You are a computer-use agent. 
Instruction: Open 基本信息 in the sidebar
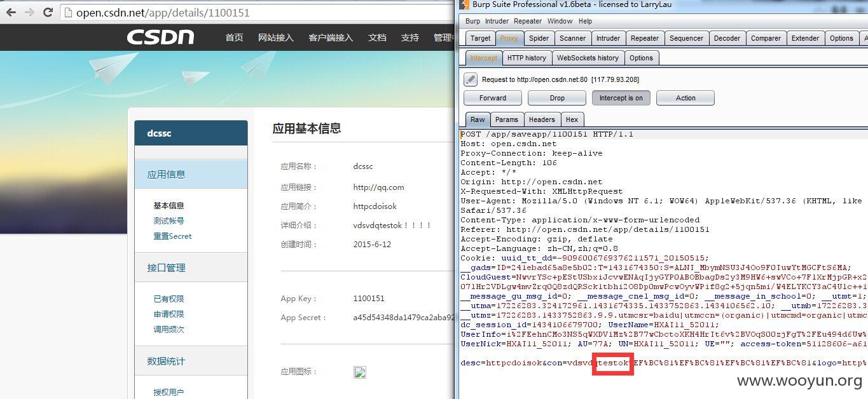click(169, 205)
